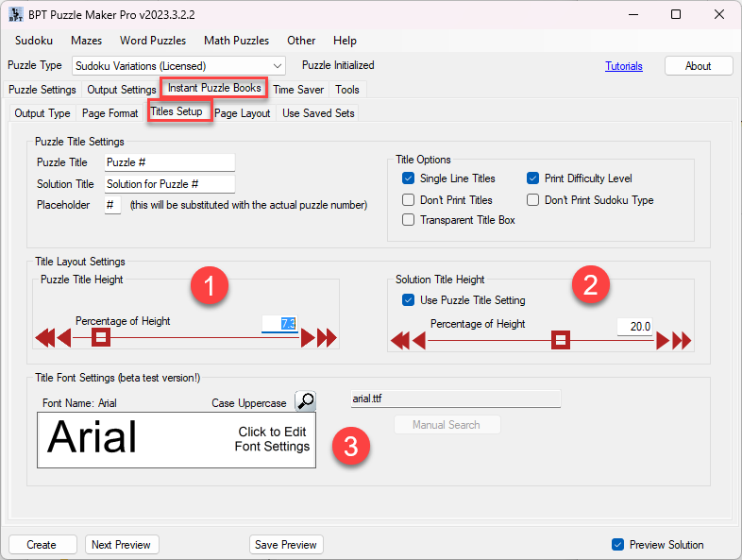The height and width of the screenshot is (560, 742).
Task: Click Puzzle Title Height single-left arrow
Action: point(63,338)
